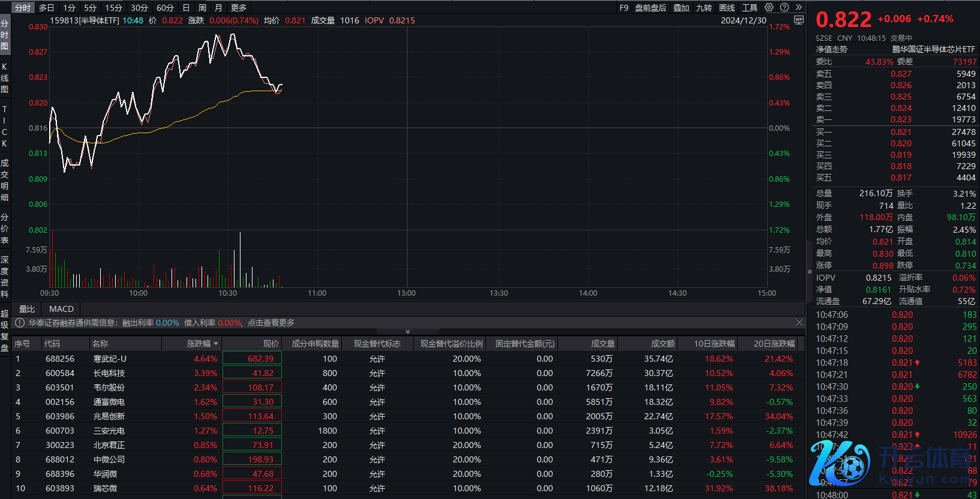Screen dimensions: 980x499
Task: Collapse the constituents table with double chevron
Action: [408, 331]
